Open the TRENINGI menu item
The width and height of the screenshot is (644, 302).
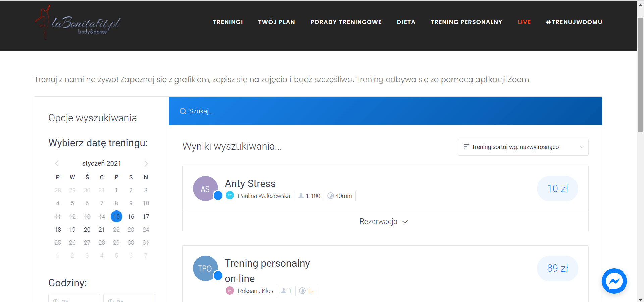pos(228,22)
